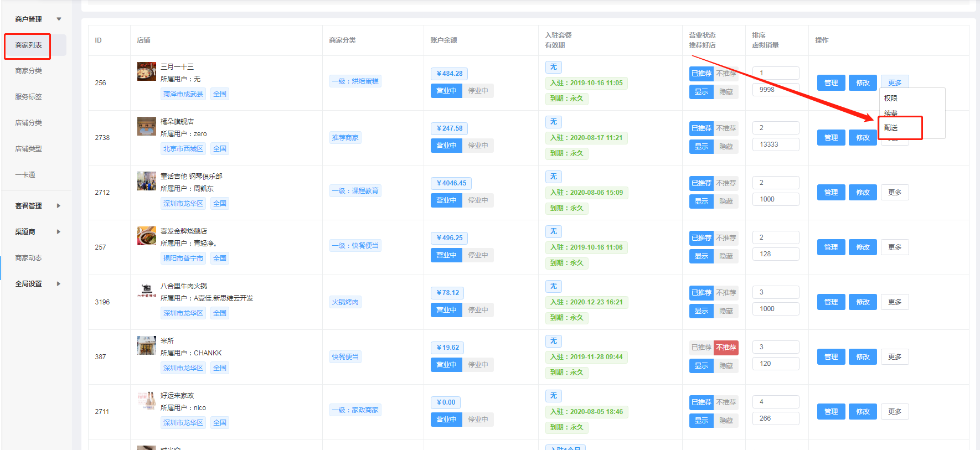This screenshot has height=450, width=980.
Task: Click 推荐商家 category tag
Action: [x=345, y=138]
